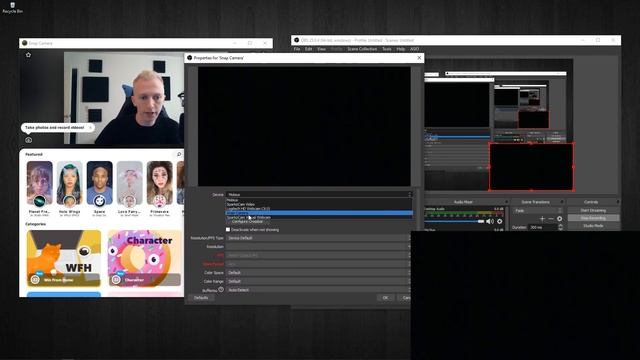Open the Scene Collection menu in OBS

pyautogui.click(x=362, y=49)
